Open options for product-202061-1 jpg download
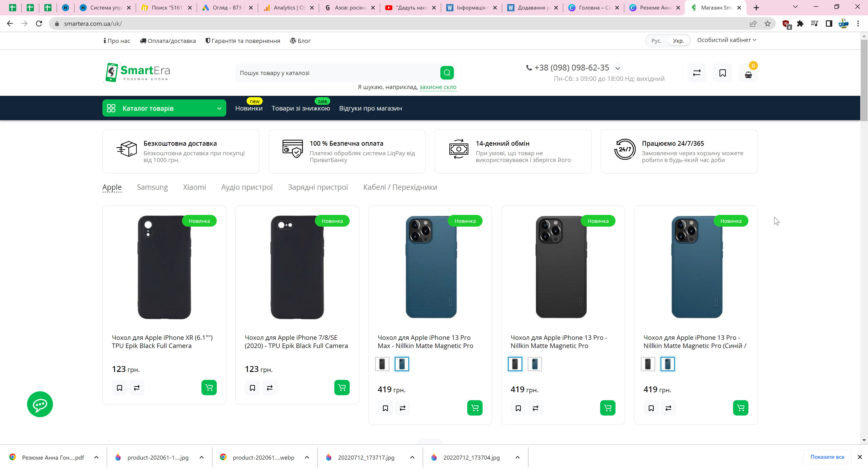 coord(201,457)
